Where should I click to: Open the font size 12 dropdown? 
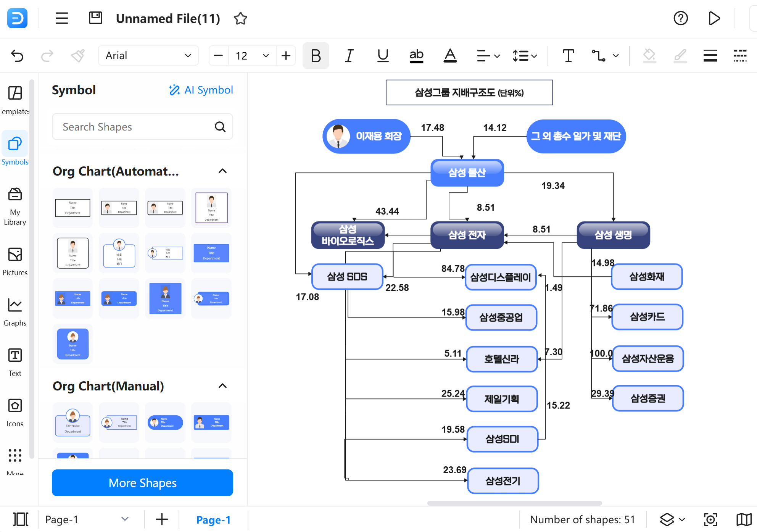pos(252,56)
